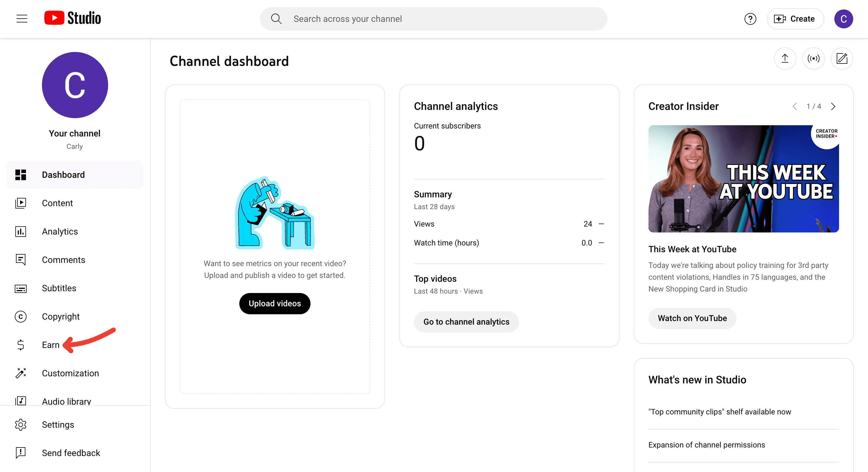
Task: Open Send feedback in the sidebar
Action: pos(75,453)
